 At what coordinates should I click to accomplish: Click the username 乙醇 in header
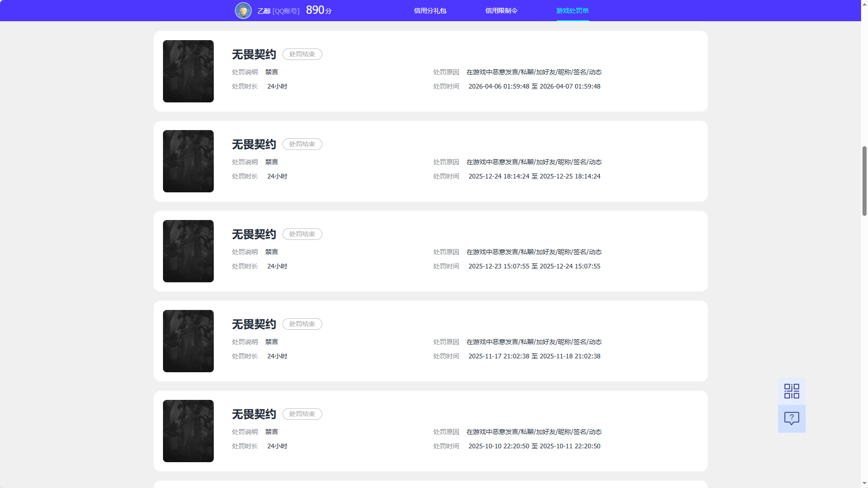(x=264, y=11)
